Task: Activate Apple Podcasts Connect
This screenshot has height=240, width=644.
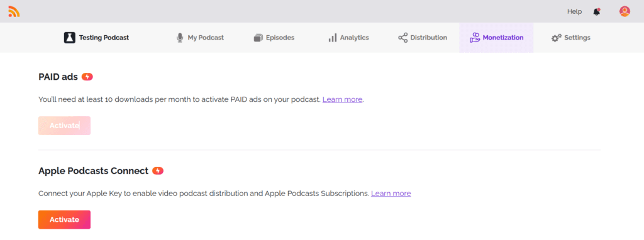Action: [x=65, y=220]
